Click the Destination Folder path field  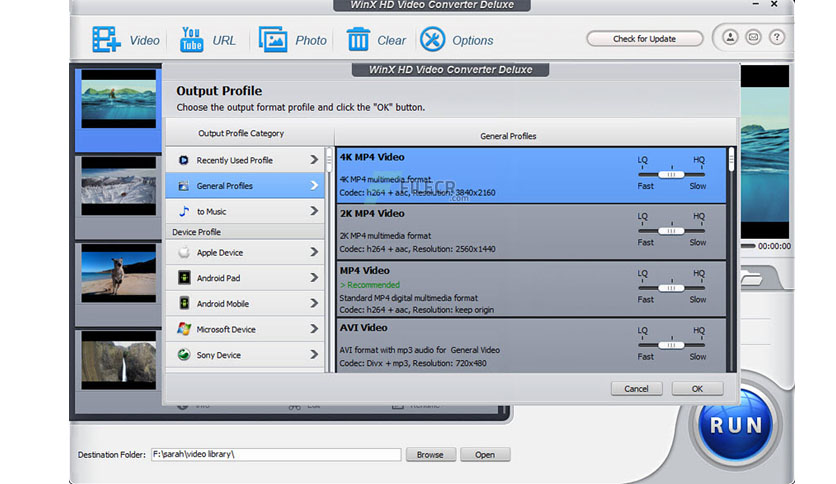[276, 454]
